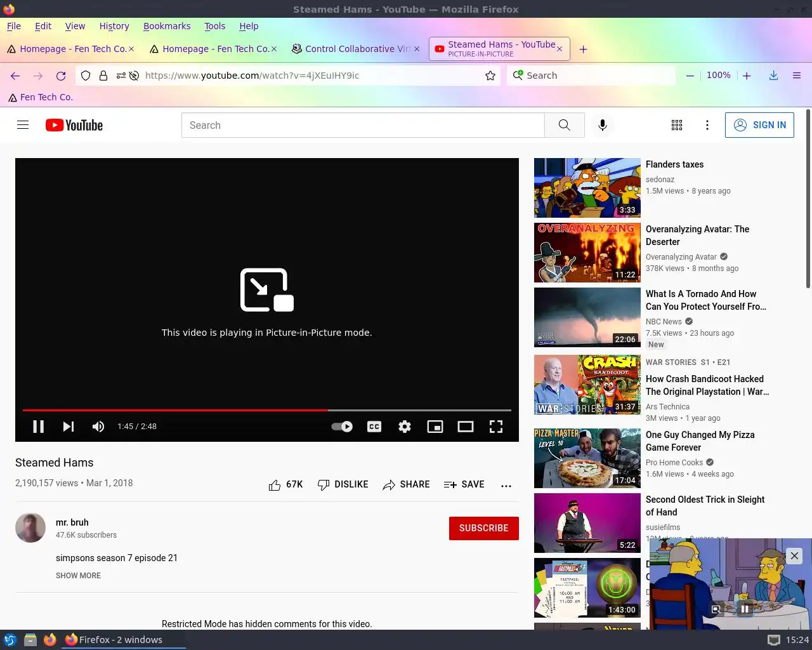View site security padlock info
812x650 pixels.
point(103,76)
